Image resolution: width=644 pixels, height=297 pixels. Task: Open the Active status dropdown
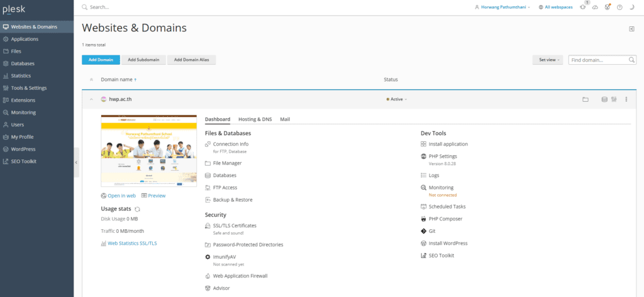click(x=397, y=99)
